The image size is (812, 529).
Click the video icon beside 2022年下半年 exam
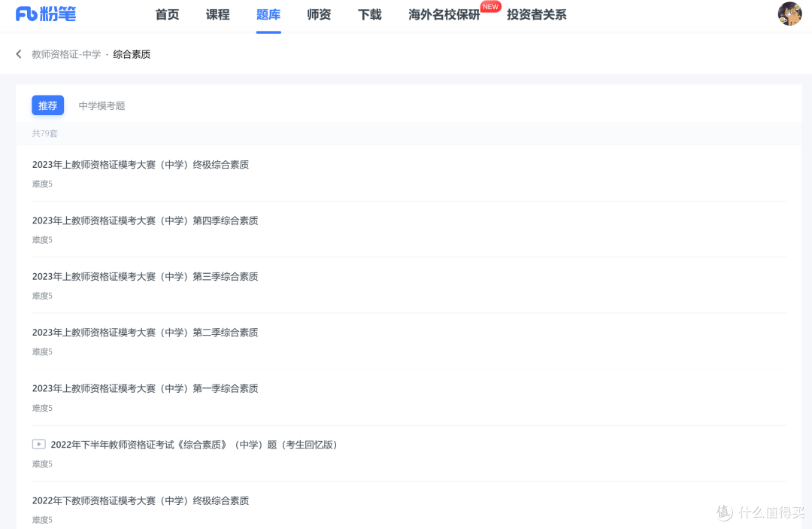click(x=39, y=444)
